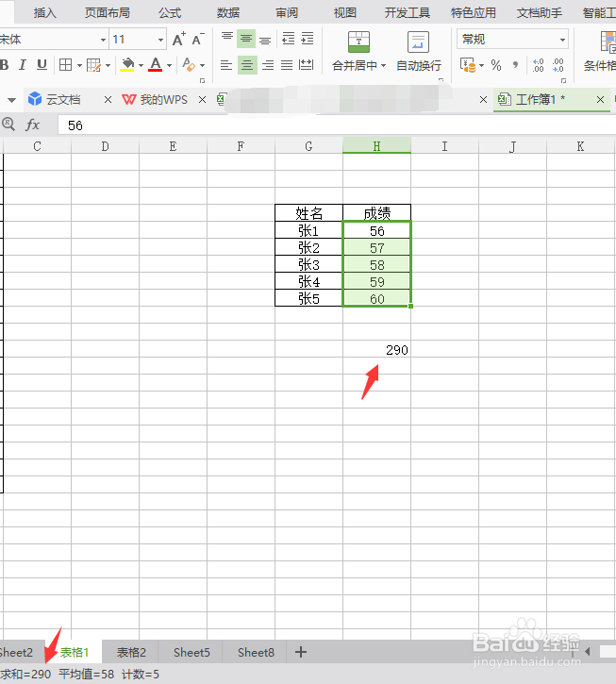
Task: Expand currency format dropdown arrow
Action: [482, 65]
